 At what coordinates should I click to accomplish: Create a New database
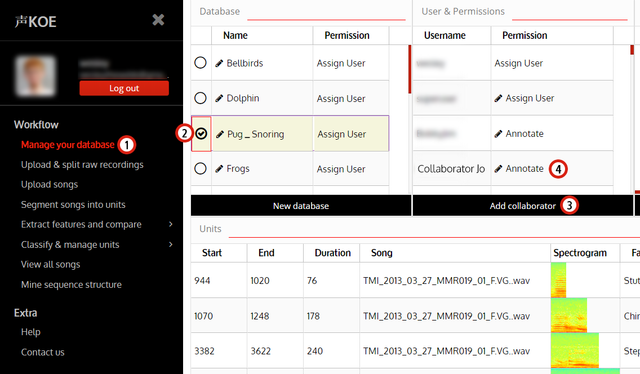pyautogui.click(x=301, y=205)
